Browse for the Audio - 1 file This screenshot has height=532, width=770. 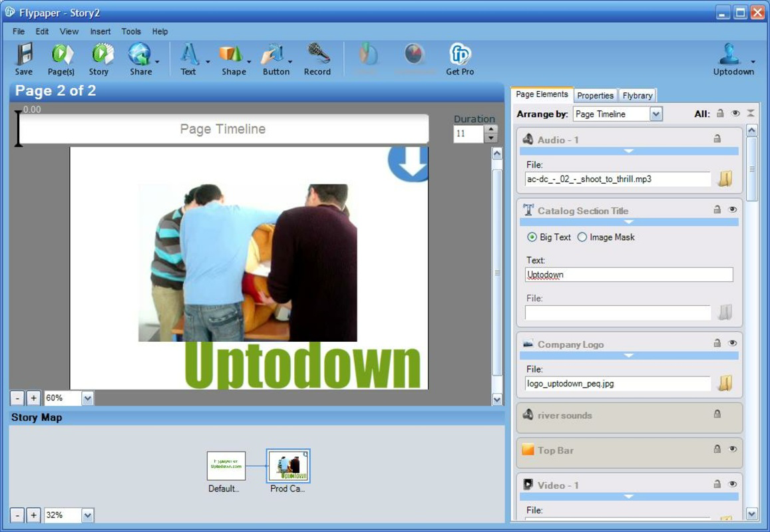point(725,179)
